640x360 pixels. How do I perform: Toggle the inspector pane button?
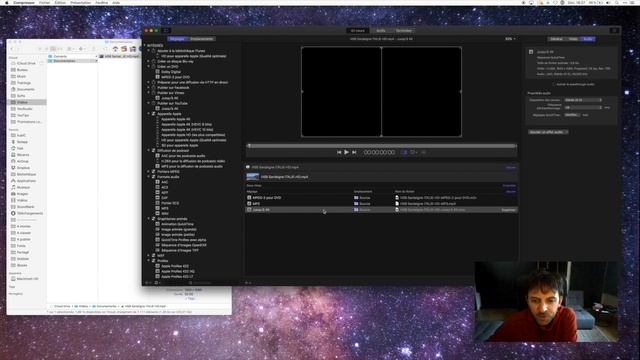click(x=615, y=31)
